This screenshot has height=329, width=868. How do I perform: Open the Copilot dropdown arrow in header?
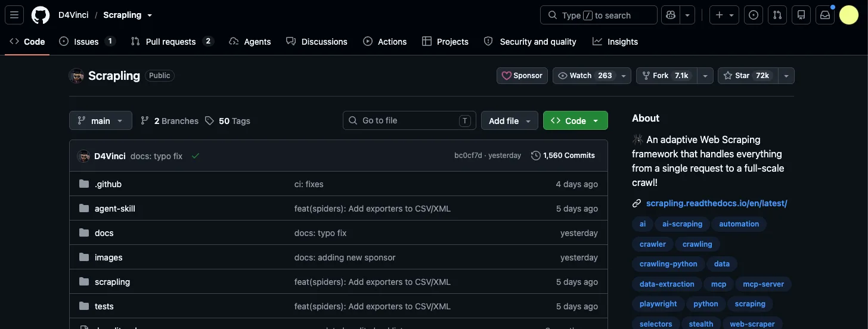click(x=688, y=15)
